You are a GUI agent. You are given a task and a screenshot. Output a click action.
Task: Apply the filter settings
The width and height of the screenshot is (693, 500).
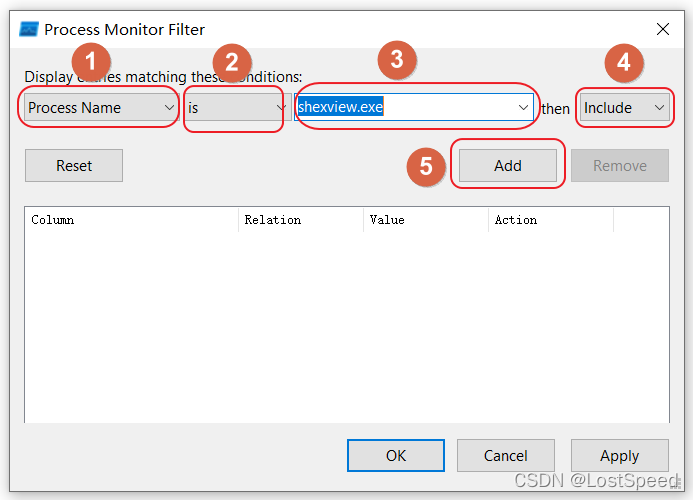tap(620, 455)
